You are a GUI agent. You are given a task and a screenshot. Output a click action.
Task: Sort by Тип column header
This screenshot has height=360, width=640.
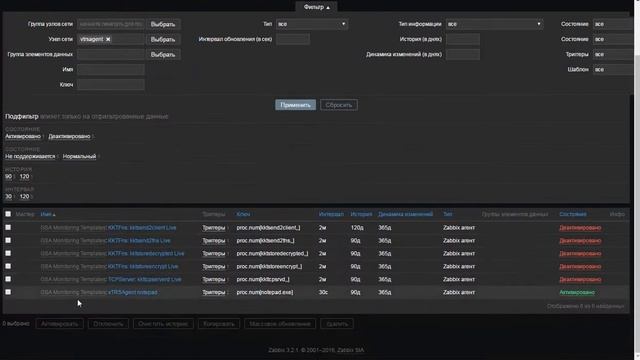coord(447,214)
